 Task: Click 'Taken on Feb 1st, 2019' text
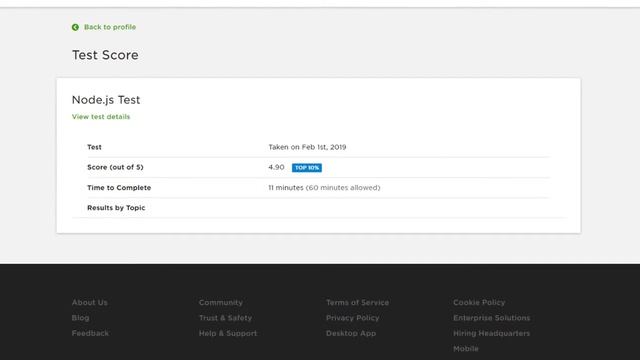click(x=307, y=147)
